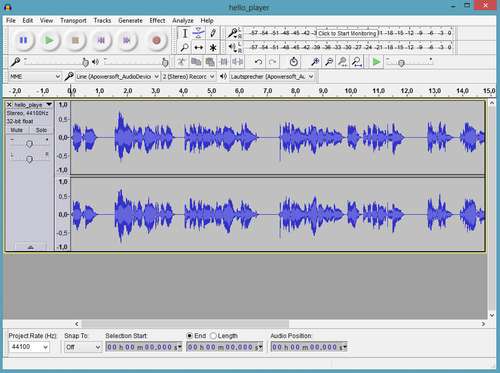Fit selection in window zoom icon
500x373 pixels.
click(343, 62)
